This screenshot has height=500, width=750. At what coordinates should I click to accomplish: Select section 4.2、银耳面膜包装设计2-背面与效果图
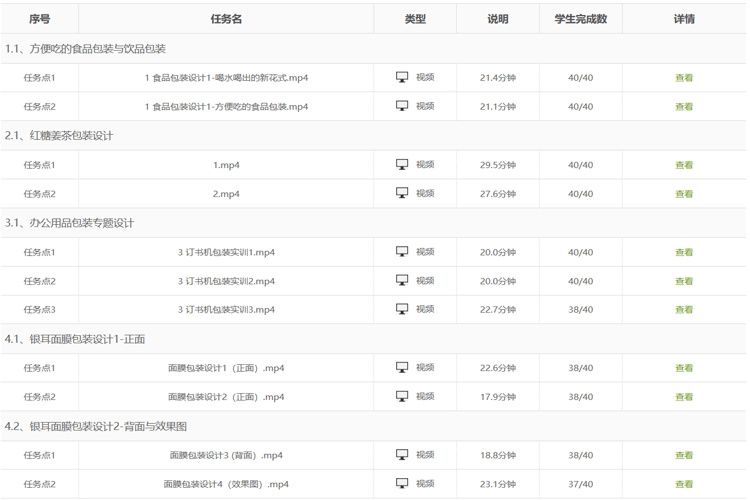click(x=96, y=426)
